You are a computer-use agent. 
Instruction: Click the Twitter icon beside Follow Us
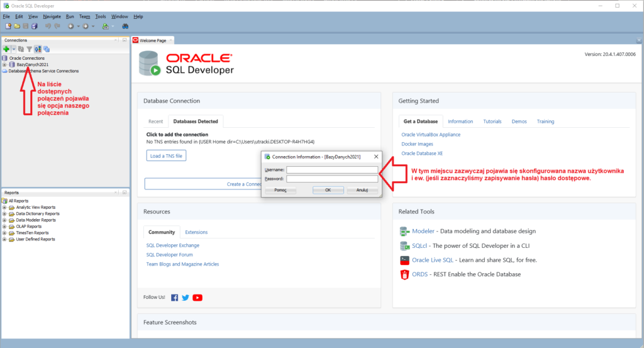pyautogui.click(x=186, y=298)
